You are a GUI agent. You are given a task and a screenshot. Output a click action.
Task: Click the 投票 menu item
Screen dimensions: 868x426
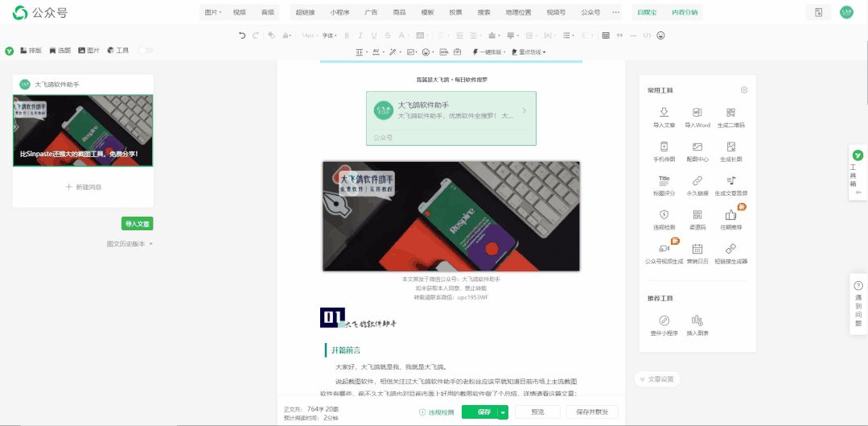(x=455, y=12)
